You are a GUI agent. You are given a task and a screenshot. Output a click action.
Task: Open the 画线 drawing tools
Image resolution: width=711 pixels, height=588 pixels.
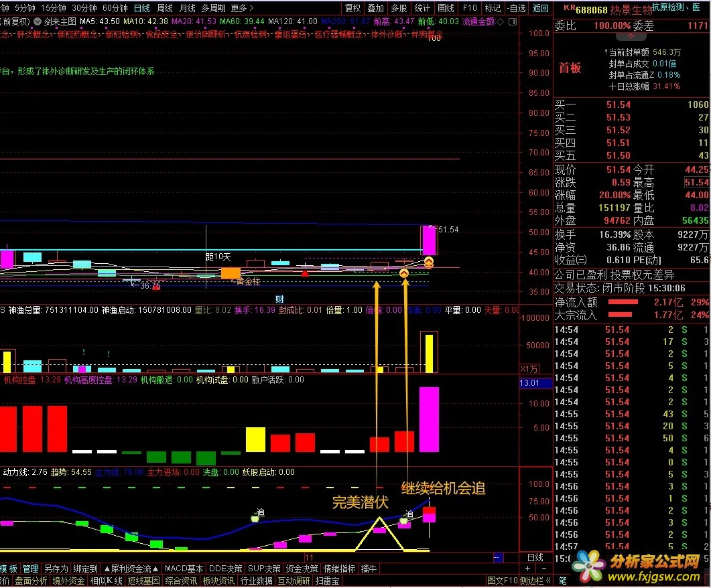click(446, 8)
